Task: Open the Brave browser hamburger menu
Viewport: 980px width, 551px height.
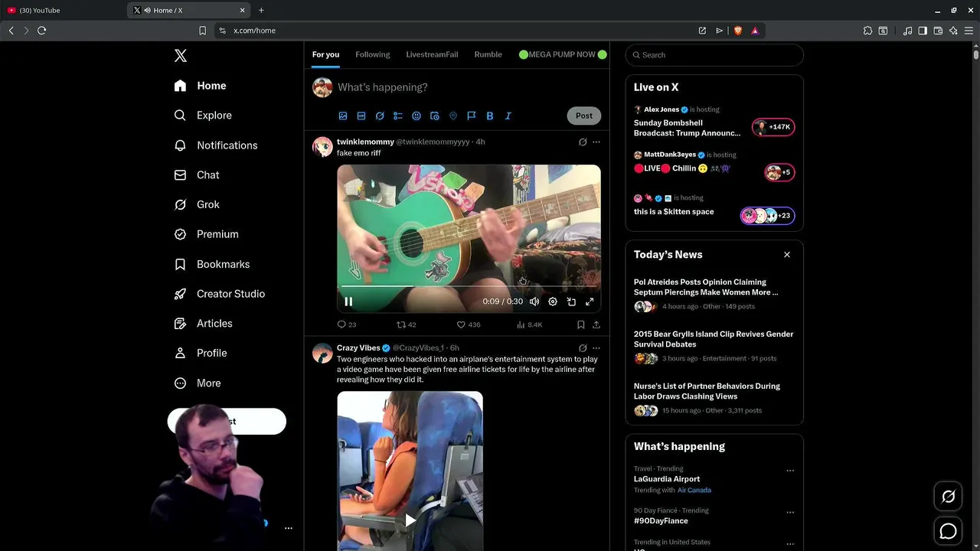Action: tap(969, 31)
